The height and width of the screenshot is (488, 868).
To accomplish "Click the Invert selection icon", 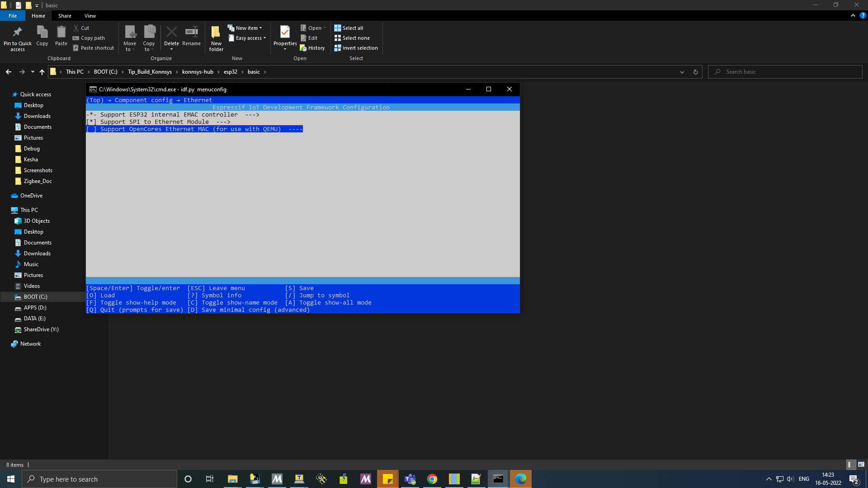I will 337,47.
